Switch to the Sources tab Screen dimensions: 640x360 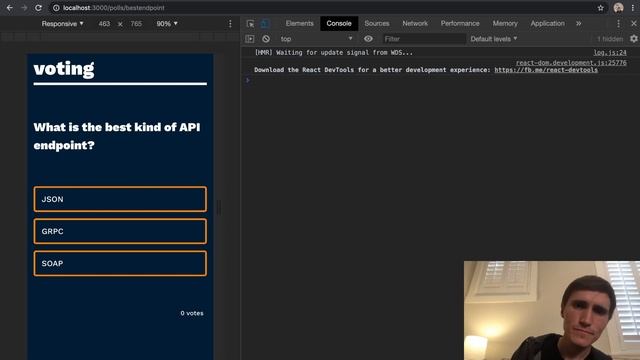(377, 23)
